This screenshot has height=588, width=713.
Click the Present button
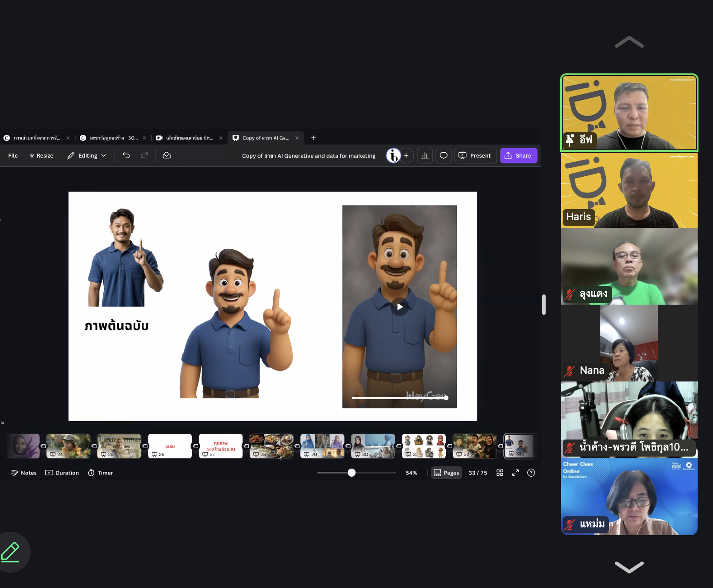(x=475, y=156)
